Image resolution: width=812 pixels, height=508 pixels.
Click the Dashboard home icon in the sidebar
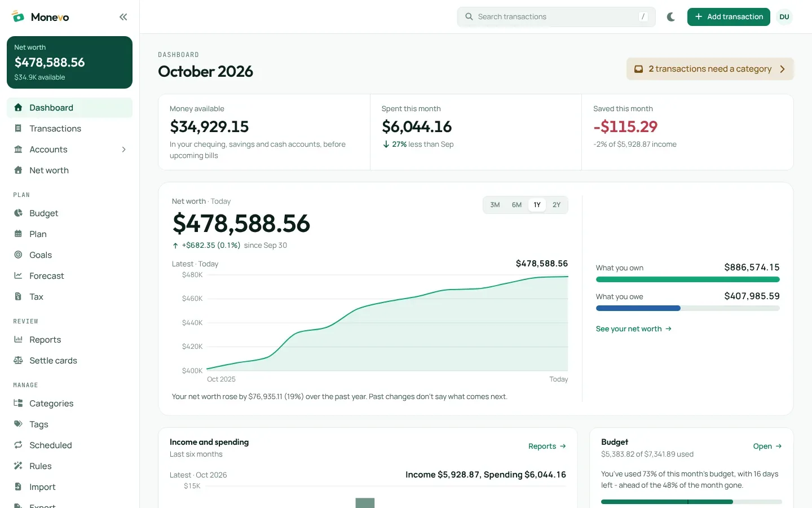[x=18, y=108]
